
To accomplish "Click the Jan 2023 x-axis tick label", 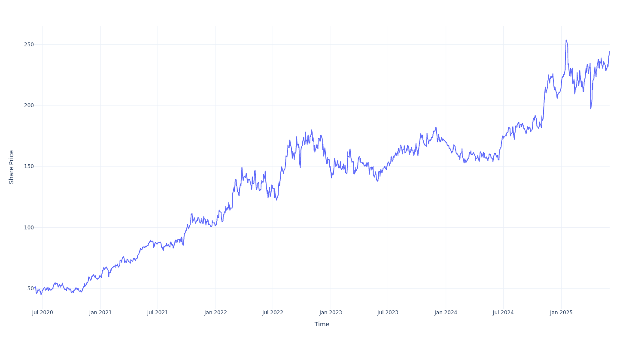I will click(331, 313).
